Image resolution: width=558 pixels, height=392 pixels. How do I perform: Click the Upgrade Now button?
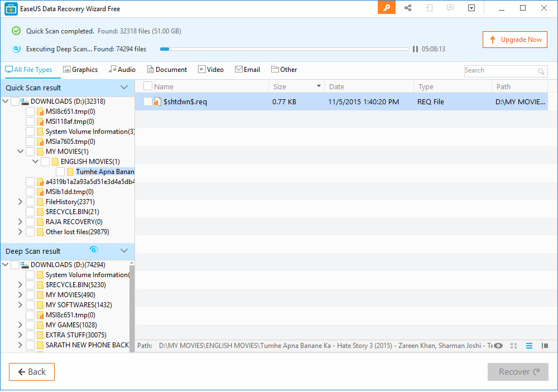pyautogui.click(x=514, y=39)
